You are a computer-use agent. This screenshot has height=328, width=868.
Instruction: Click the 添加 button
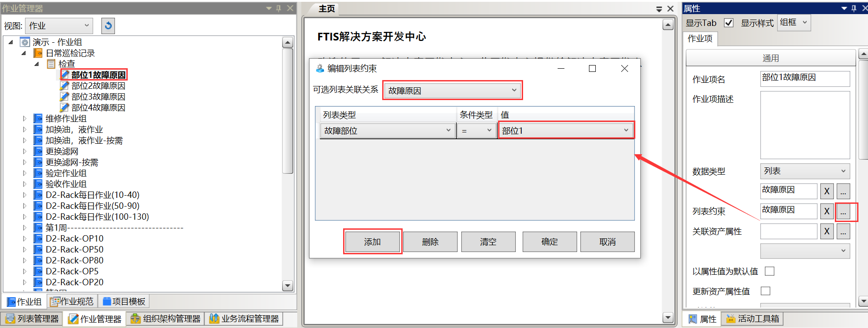[x=372, y=242]
